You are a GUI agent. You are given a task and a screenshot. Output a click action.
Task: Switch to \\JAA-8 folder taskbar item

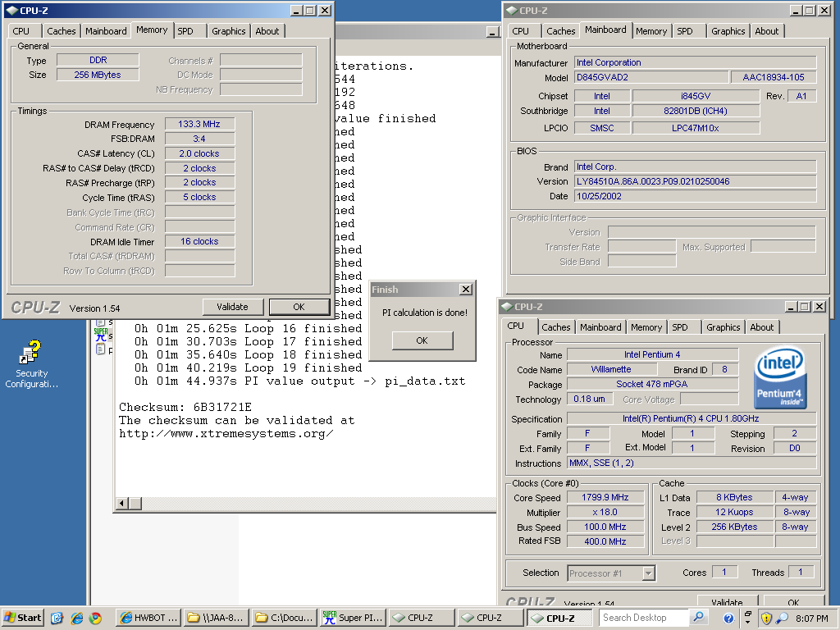(217, 618)
